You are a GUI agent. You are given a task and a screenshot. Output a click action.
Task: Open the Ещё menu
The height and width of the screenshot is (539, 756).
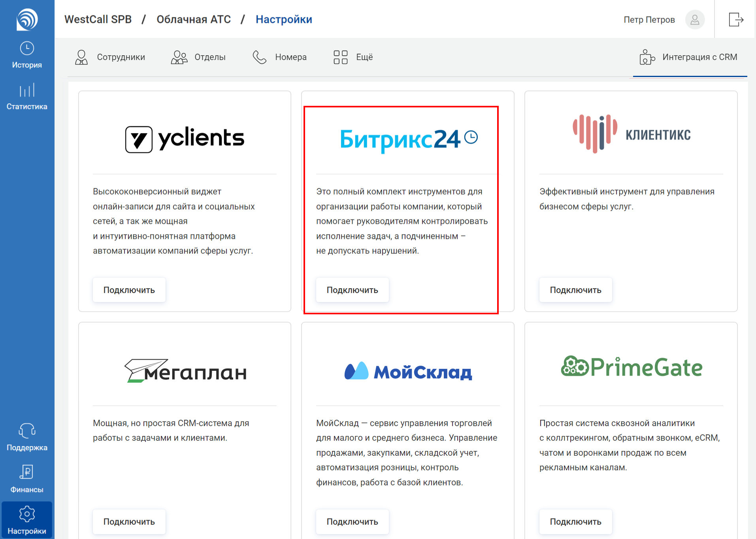tap(353, 57)
